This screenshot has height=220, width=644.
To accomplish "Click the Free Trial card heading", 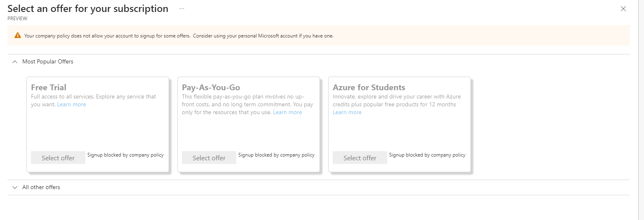I will [49, 87].
